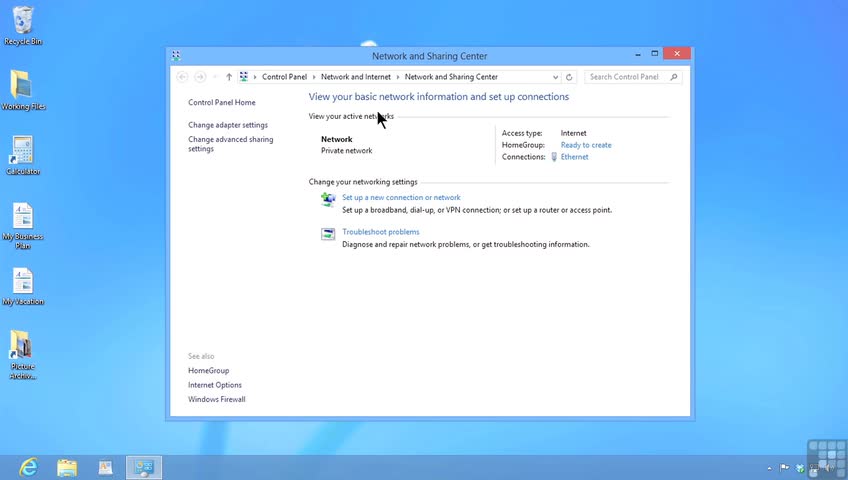Click the search magnifier icon
Viewport: 848px width, 480px height.
[674, 77]
